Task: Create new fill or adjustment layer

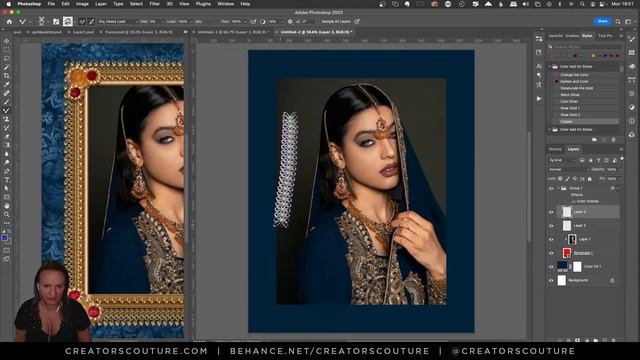Action: tap(587, 340)
